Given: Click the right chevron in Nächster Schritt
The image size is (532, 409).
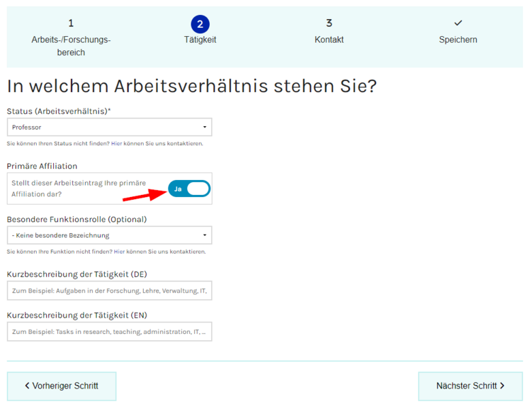Looking at the screenshot, I should pyautogui.click(x=502, y=386).
